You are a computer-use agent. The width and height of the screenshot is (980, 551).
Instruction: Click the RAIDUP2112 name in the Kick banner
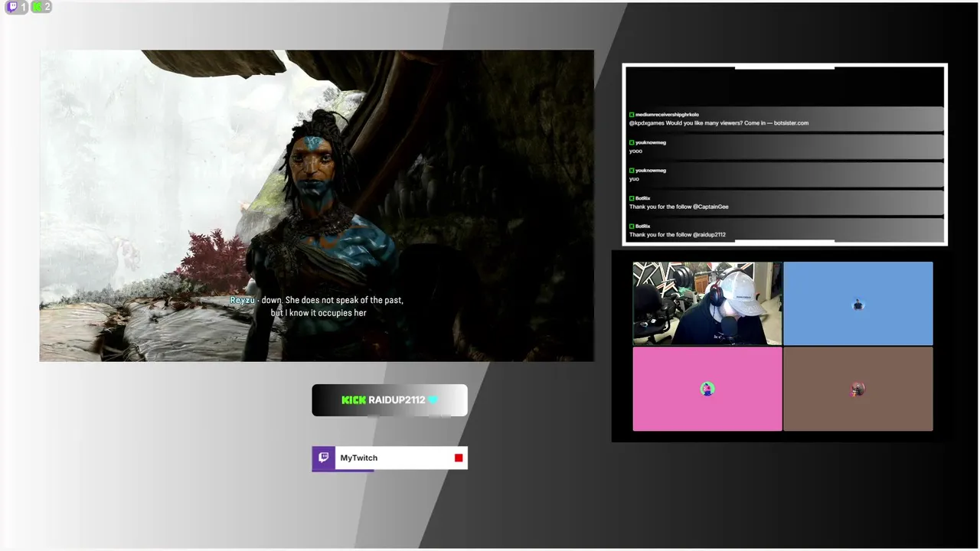click(x=397, y=400)
